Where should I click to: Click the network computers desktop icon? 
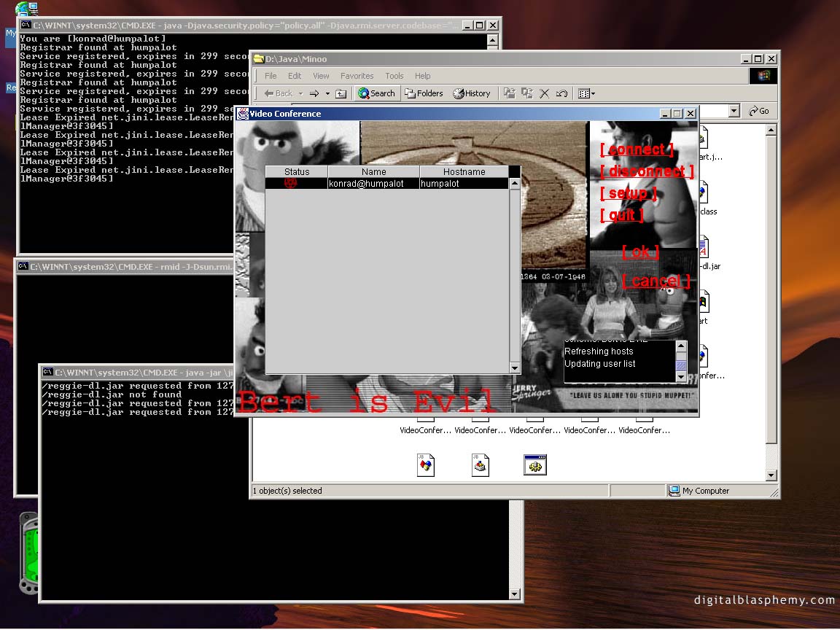[27, 8]
